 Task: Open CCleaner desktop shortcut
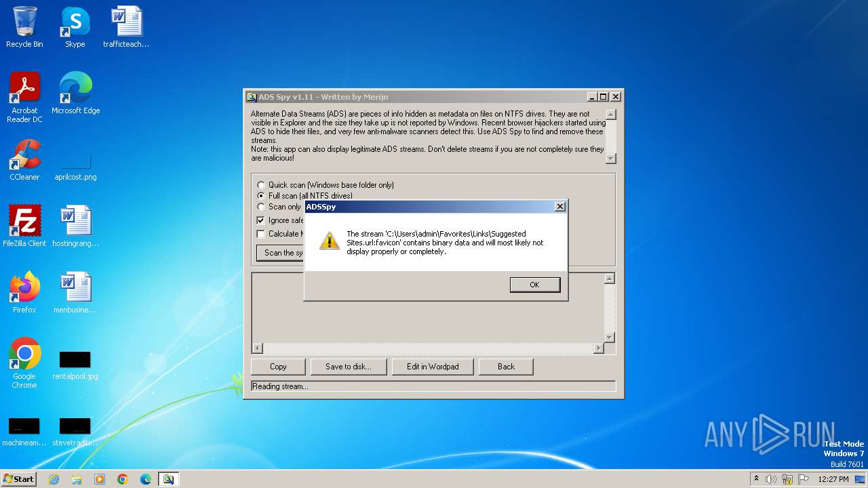point(24,160)
